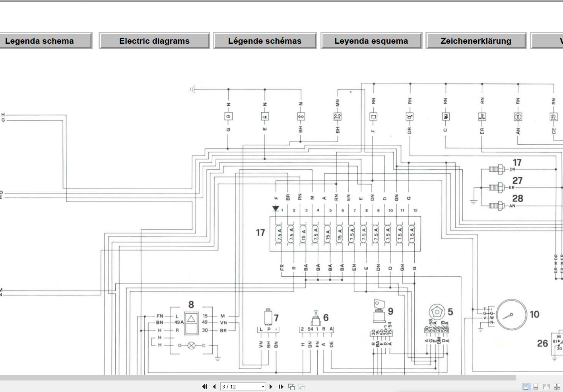
Task: Click the relay label 26
Action: [x=542, y=343]
